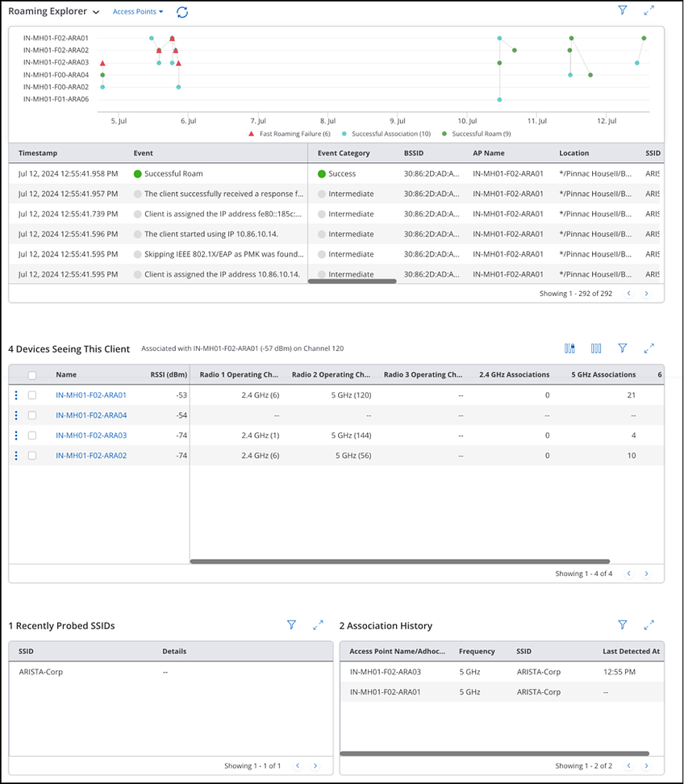Click the pin columns icon in Devices panel
This screenshot has width=684, height=784.
coord(569,348)
